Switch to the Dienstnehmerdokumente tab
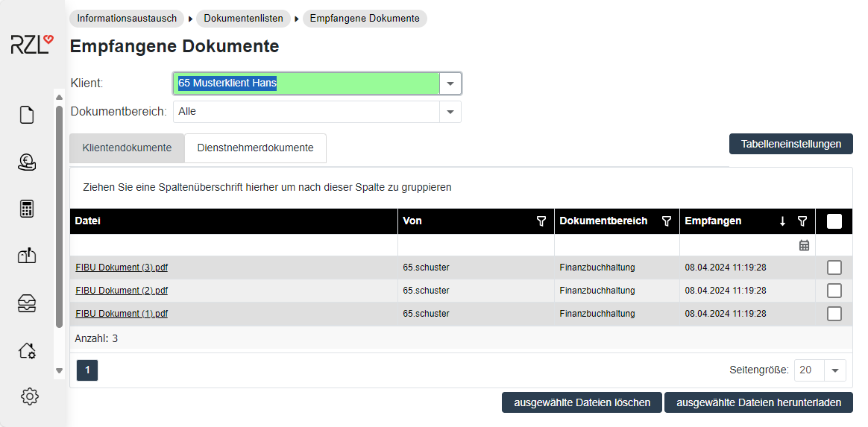This screenshot has height=427, width=868. click(x=255, y=148)
